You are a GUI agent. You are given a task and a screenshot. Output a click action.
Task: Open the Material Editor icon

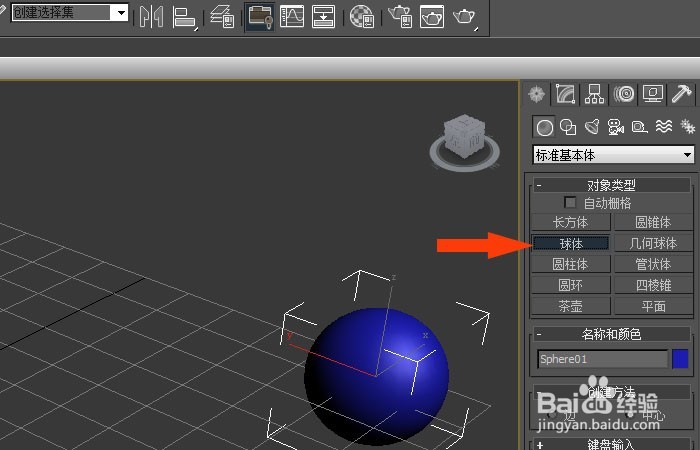pyautogui.click(x=362, y=17)
